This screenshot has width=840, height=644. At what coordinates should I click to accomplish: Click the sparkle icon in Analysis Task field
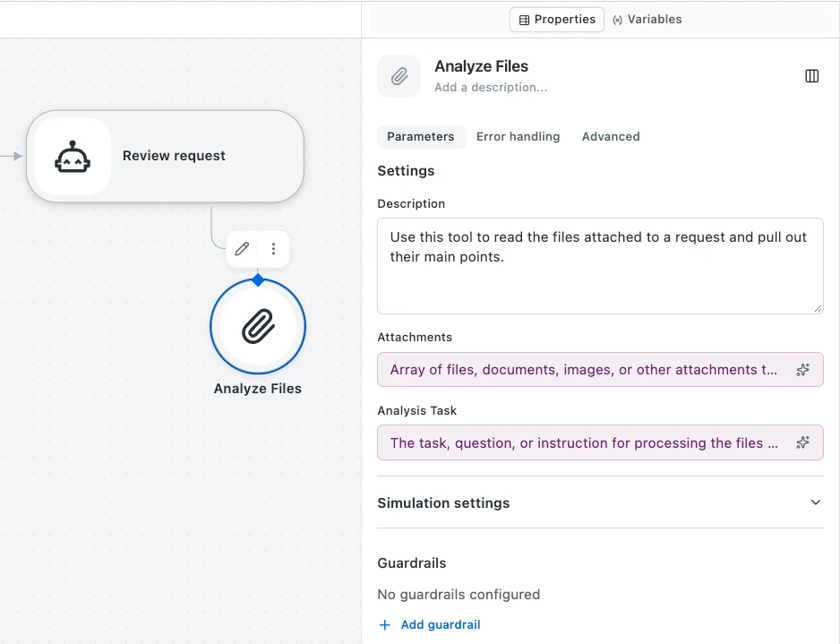[802, 442]
